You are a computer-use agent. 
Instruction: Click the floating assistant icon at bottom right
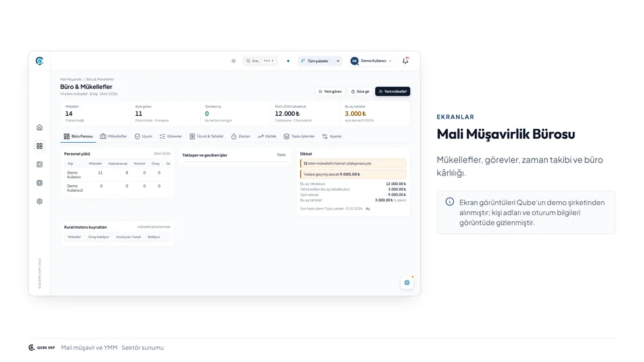coord(407,283)
